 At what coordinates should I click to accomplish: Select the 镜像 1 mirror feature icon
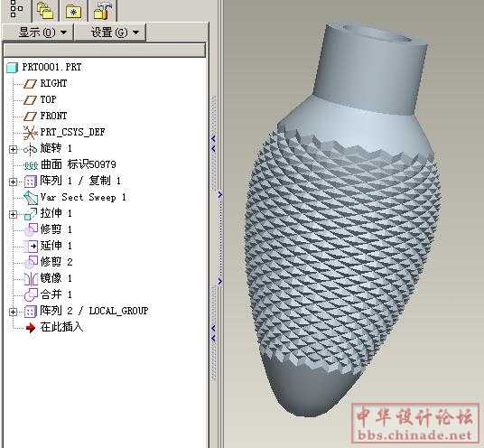[x=31, y=278]
